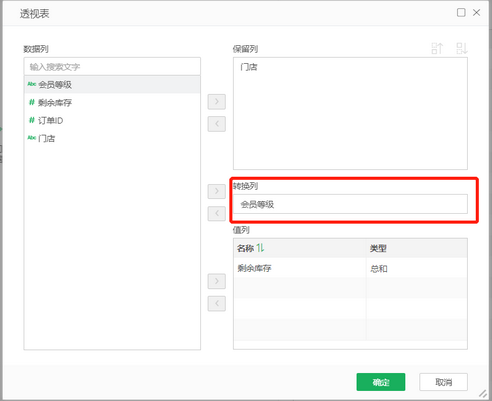The width and height of the screenshot is (492, 401).
Task: Focus the 输入搜索文字 search field
Action: click(112, 67)
